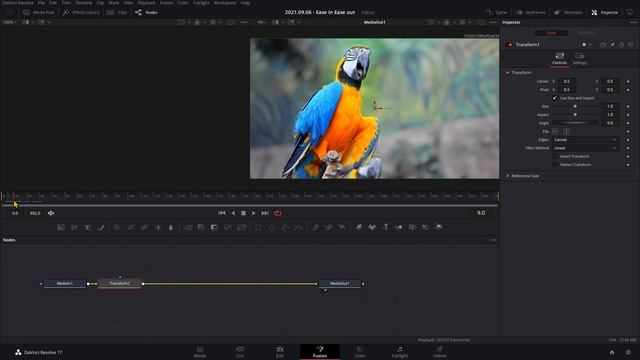
Task: Toggle the Nodes panel button
Action: pos(146,12)
